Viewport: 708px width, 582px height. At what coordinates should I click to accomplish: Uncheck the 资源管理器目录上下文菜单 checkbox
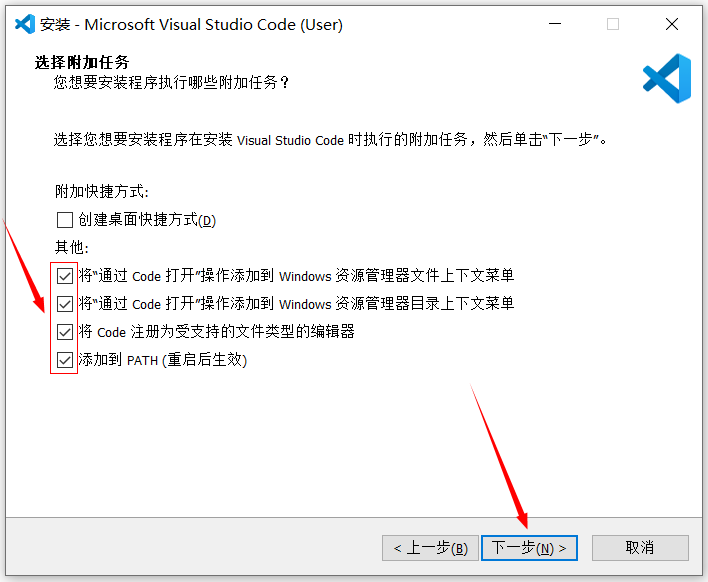click(65, 304)
